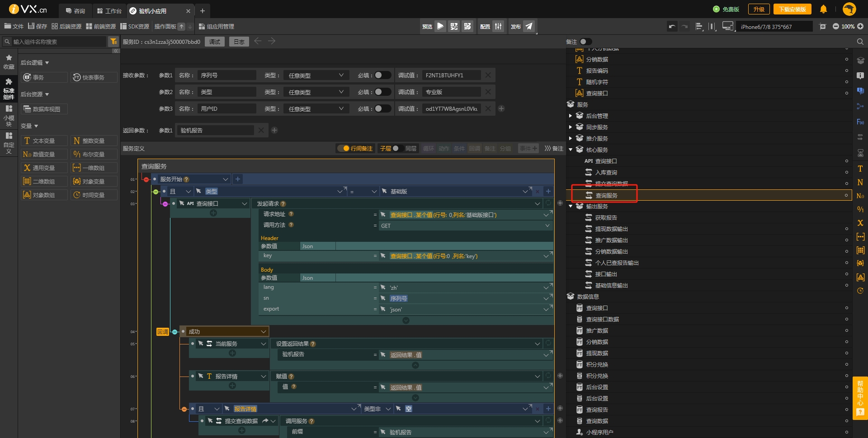Open the device selector iPhone6/7/8 dropdown
Screen dimensions: 868x438
coord(774,27)
